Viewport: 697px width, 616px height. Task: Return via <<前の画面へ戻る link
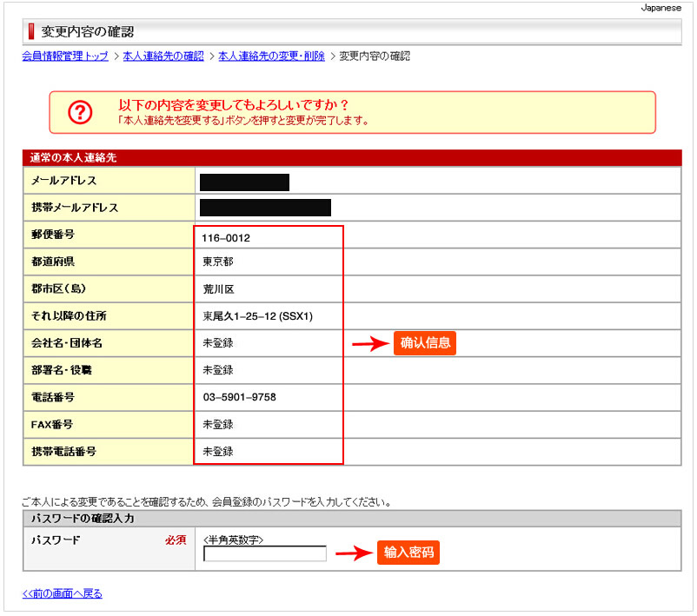(63, 593)
